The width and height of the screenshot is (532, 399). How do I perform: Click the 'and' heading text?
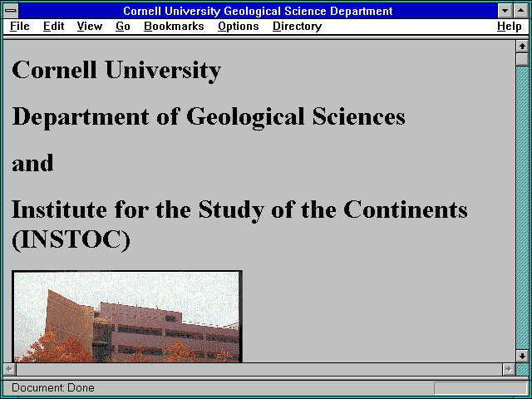[32, 163]
